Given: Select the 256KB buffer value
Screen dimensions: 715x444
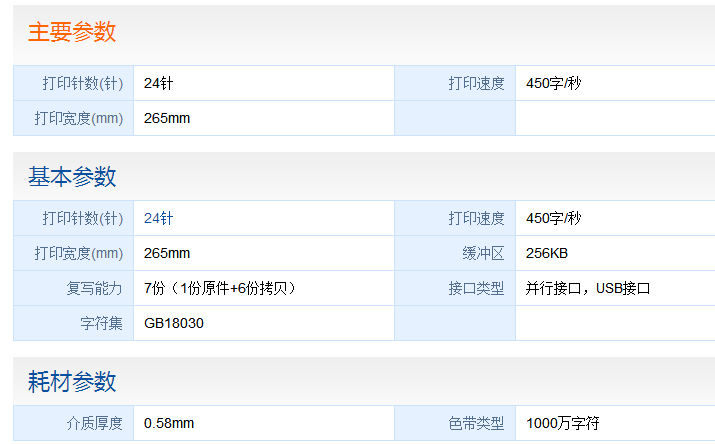Looking at the screenshot, I should point(547,253).
